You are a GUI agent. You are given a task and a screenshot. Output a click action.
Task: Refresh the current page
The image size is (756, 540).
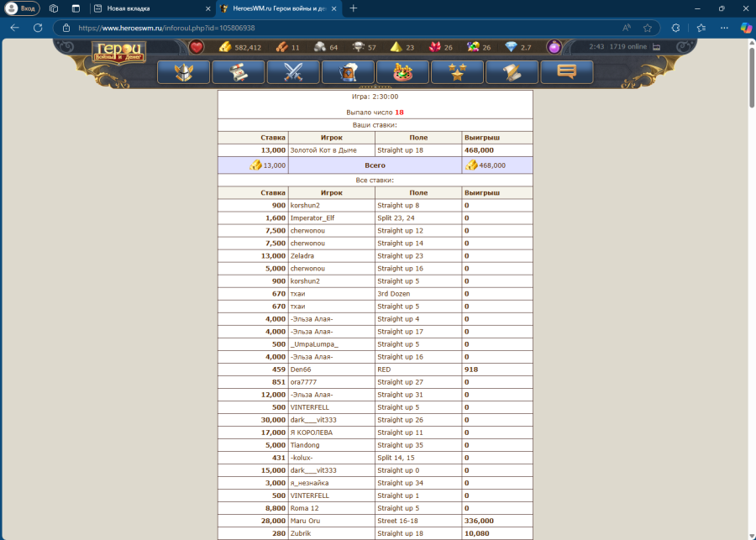[x=38, y=28]
